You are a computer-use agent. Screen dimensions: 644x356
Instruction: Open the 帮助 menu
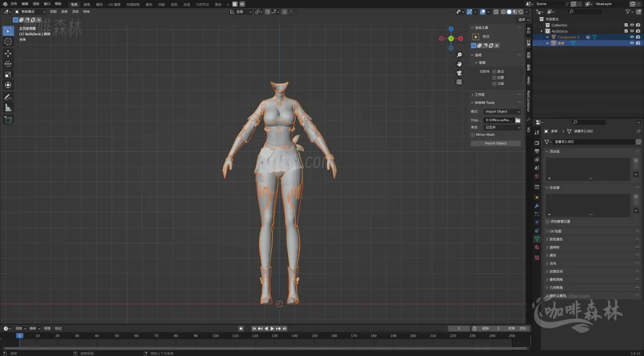pyautogui.click(x=58, y=4)
